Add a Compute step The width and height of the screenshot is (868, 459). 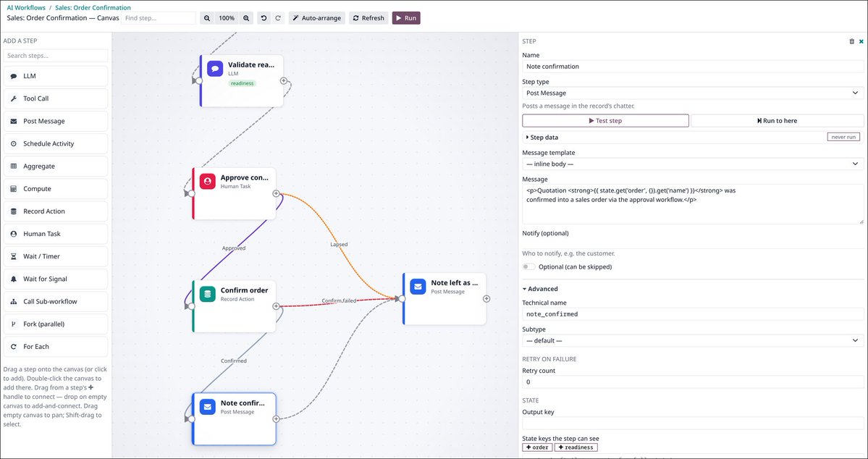[x=55, y=189]
